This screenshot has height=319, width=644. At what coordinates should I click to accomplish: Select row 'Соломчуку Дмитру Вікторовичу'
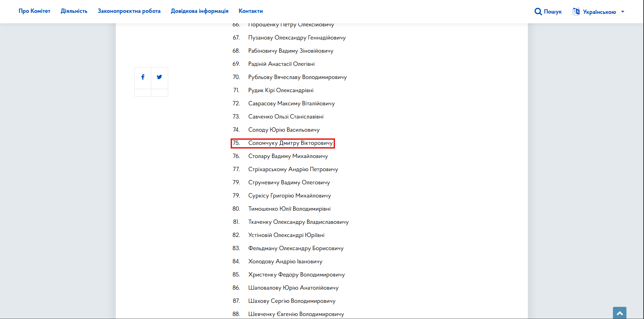click(290, 143)
